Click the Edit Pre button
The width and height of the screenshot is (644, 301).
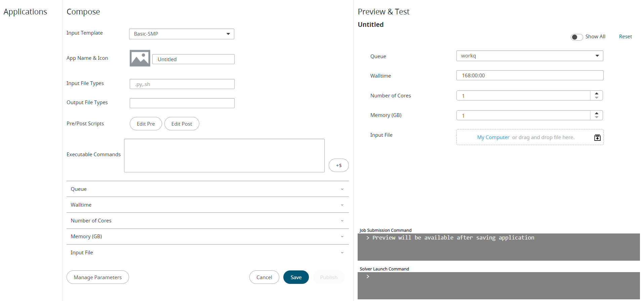pos(146,124)
